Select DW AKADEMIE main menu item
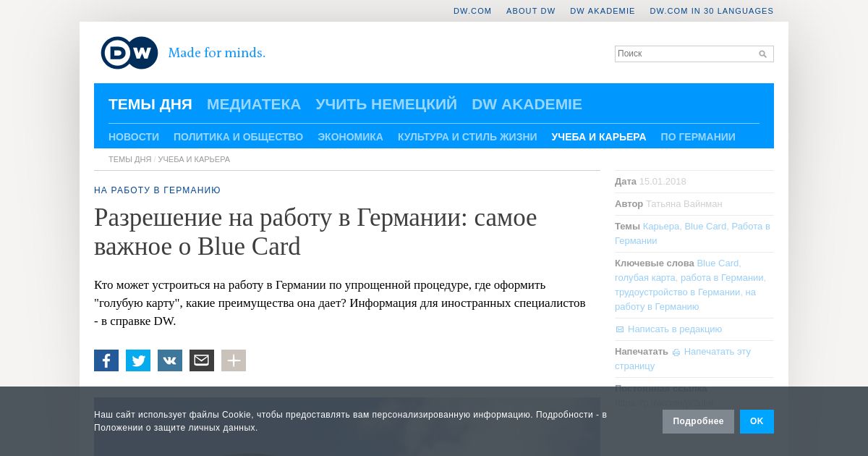The image size is (868, 456). [527, 104]
